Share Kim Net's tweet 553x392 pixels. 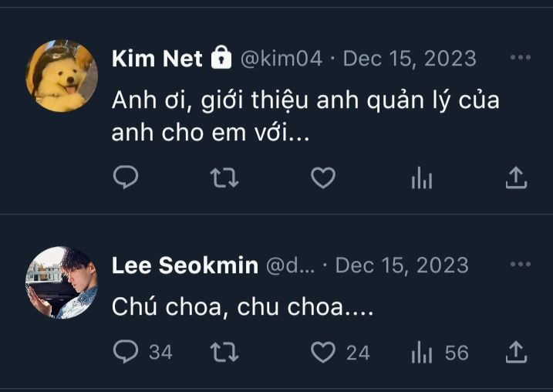click(x=516, y=177)
